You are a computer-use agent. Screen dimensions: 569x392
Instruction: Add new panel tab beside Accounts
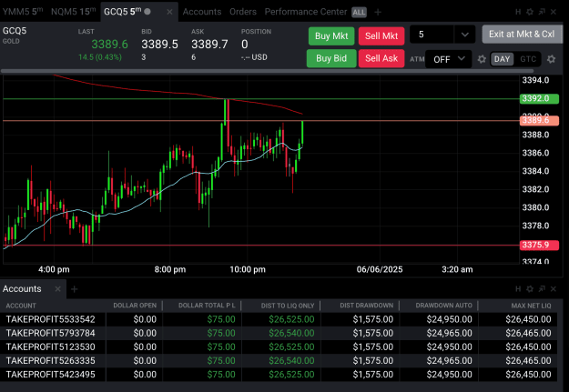click(x=75, y=289)
